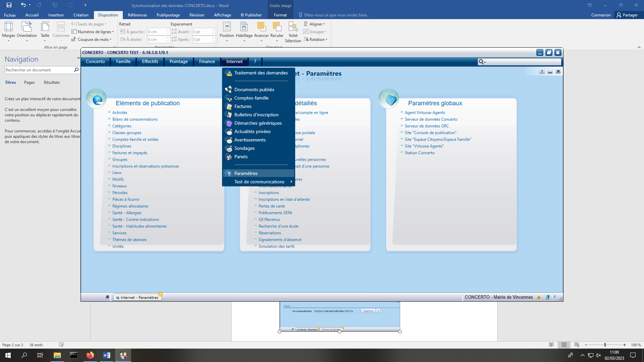Image resolution: width=644 pixels, height=362 pixels.
Task: Click the Factures menu icon
Action: point(228,106)
